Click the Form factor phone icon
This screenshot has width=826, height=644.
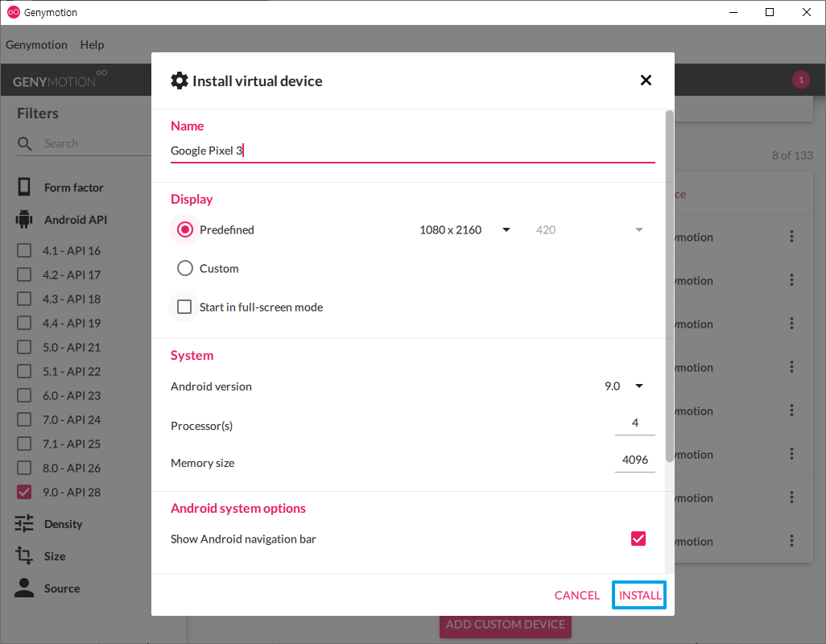tap(24, 187)
